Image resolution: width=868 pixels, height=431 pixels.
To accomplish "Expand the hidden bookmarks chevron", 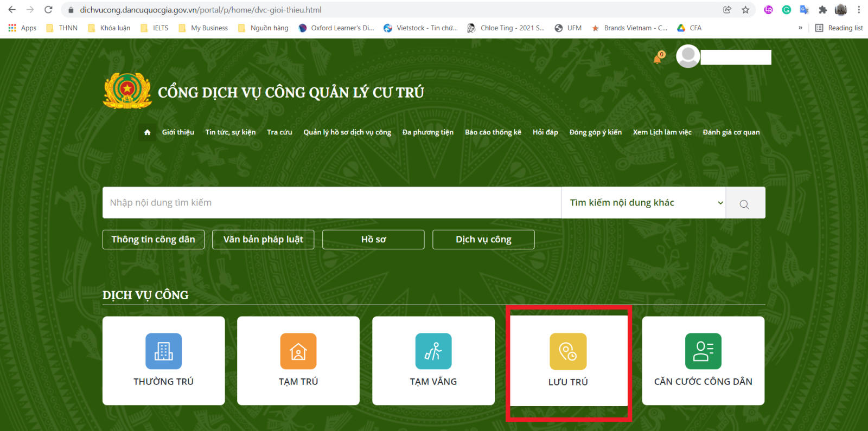I will pos(800,28).
